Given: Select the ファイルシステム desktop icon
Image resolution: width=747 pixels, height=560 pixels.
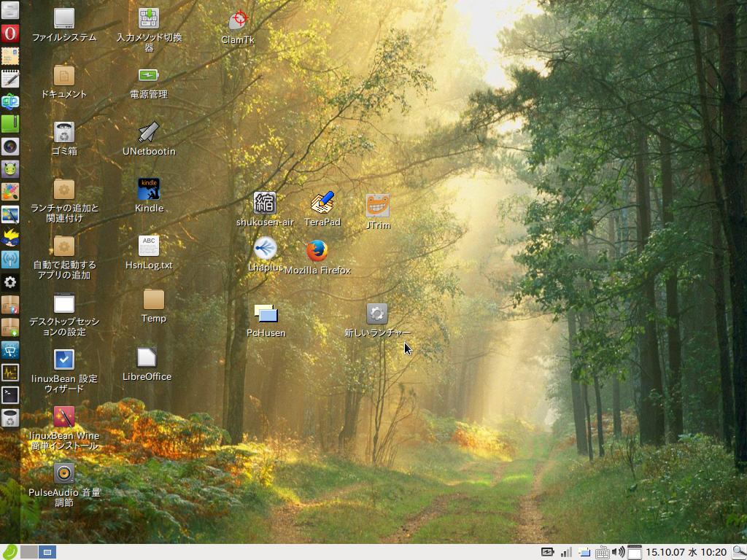Looking at the screenshot, I should [64, 26].
